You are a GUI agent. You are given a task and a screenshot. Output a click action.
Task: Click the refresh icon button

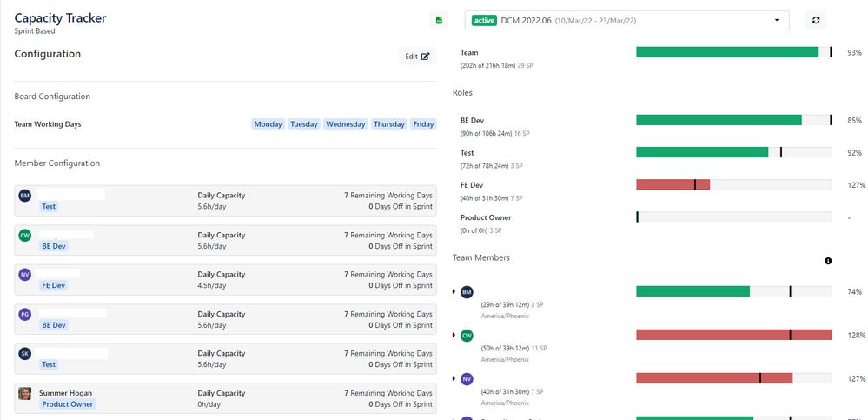(x=815, y=21)
